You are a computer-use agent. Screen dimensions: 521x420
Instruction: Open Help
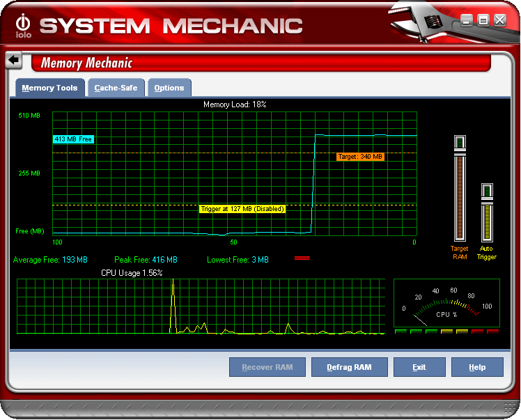tap(477, 367)
